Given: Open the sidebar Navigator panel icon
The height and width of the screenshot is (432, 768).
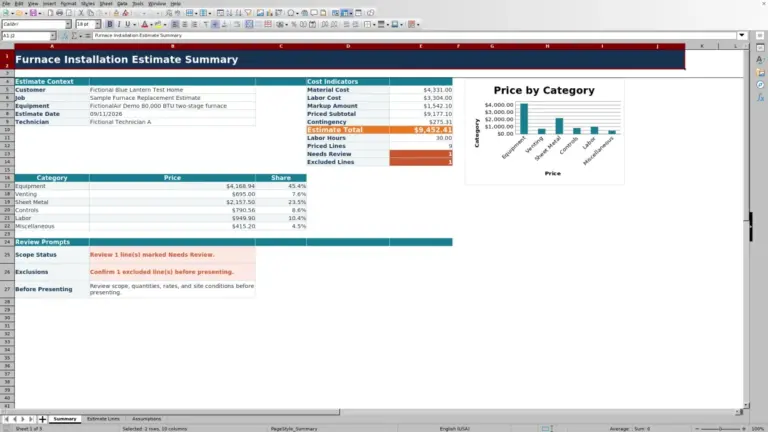Looking at the screenshot, I should click(760, 85).
